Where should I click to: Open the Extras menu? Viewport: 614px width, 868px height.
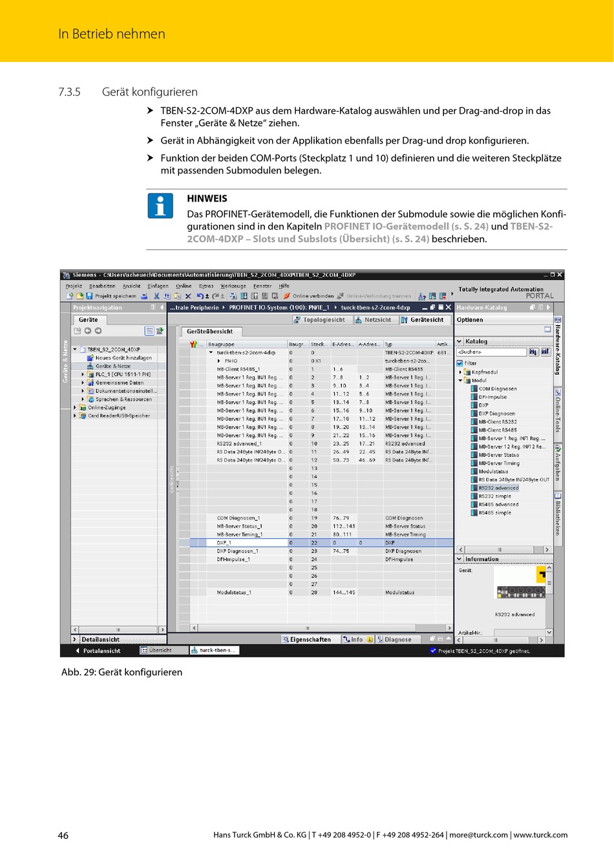[206, 286]
